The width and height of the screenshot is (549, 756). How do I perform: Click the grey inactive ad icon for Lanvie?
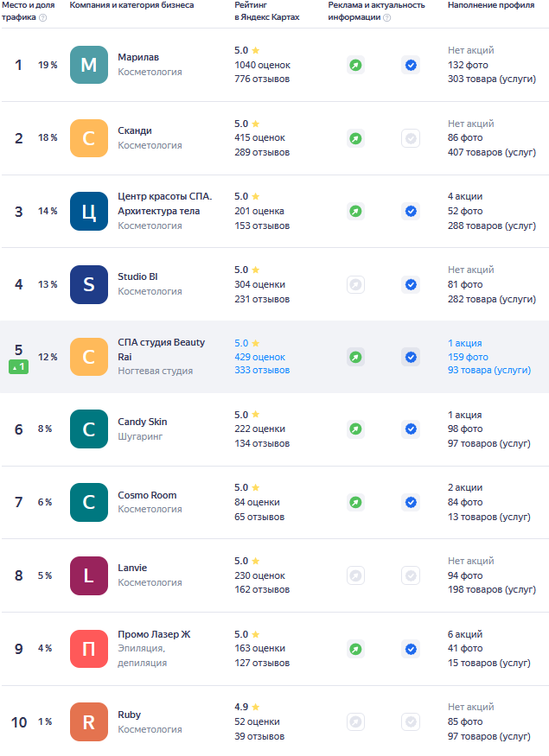coord(355,575)
